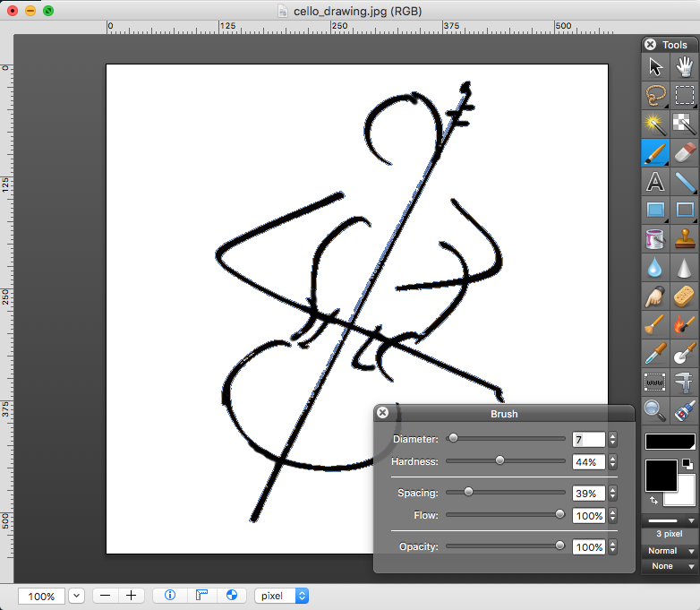700x610 pixels.
Task: Adjust the Spacing slider handle
Action: coord(468,492)
